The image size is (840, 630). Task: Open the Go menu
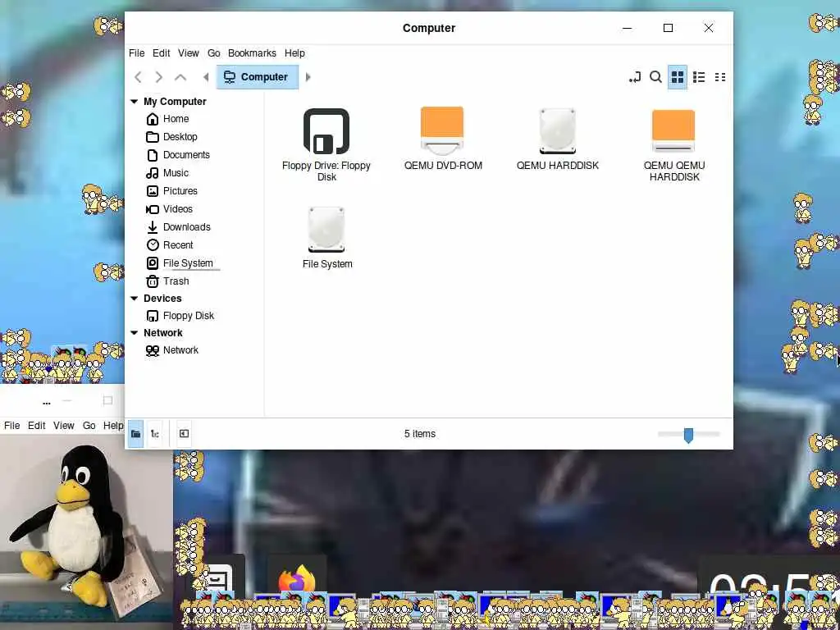click(x=214, y=53)
